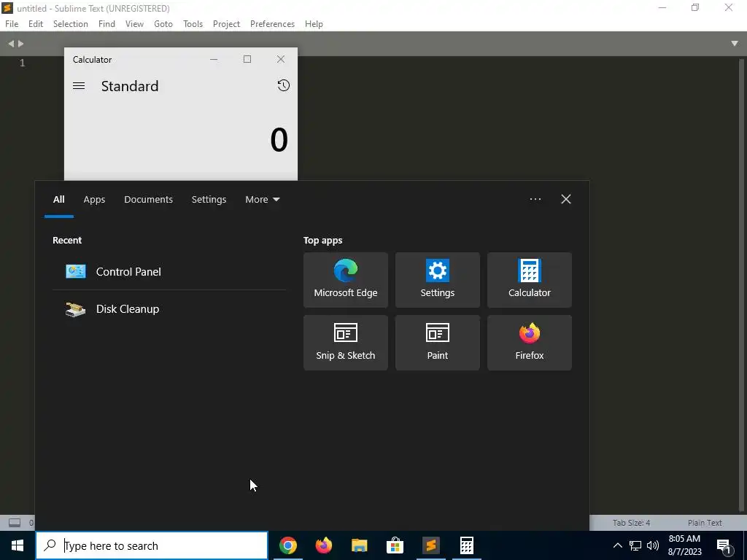Switch to Apps search filter tab
This screenshot has height=560, width=747.
point(94,199)
